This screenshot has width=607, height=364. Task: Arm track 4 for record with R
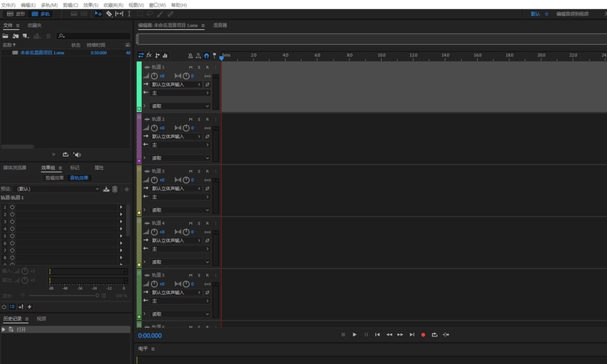pyautogui.click(x=207, y=223)
